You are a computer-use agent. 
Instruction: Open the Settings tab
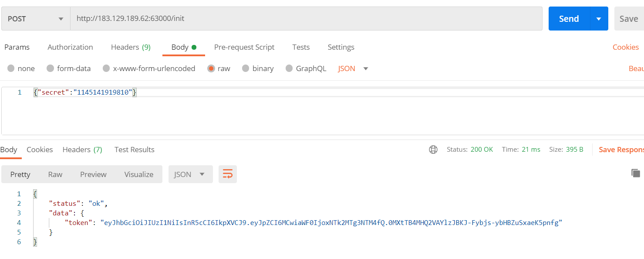(x=341, y=47)
